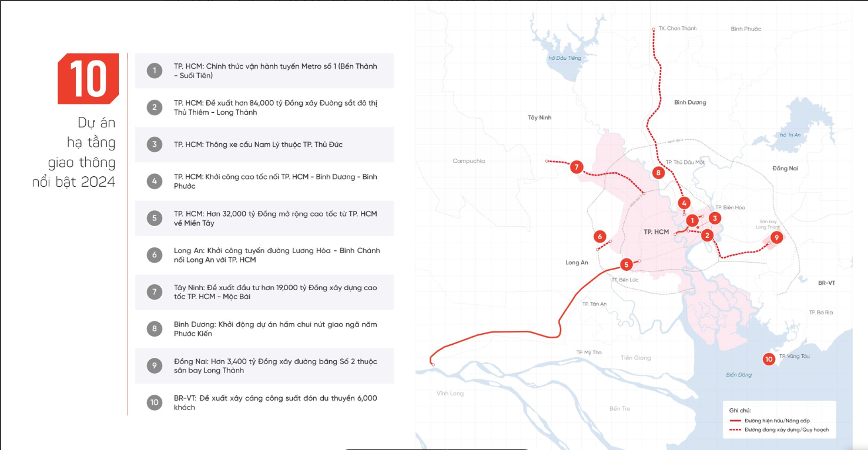The width and height of the screenshot is (868, 450).
Task: Click the large red 10 title badge
Action: (89, 79)
